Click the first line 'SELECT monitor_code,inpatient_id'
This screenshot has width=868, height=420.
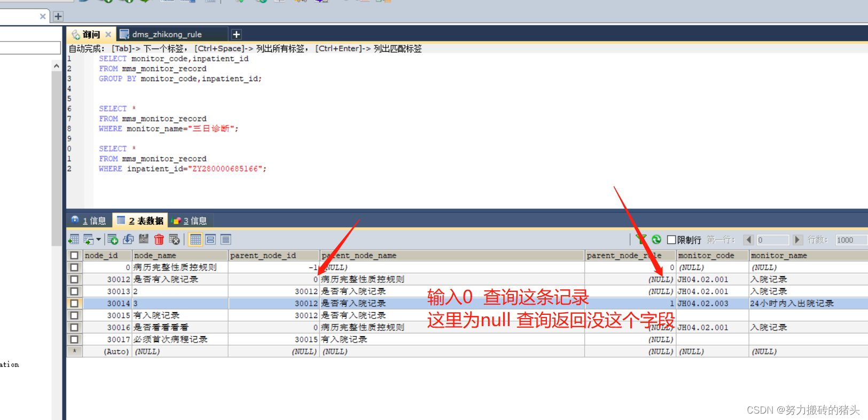(174, 59)
